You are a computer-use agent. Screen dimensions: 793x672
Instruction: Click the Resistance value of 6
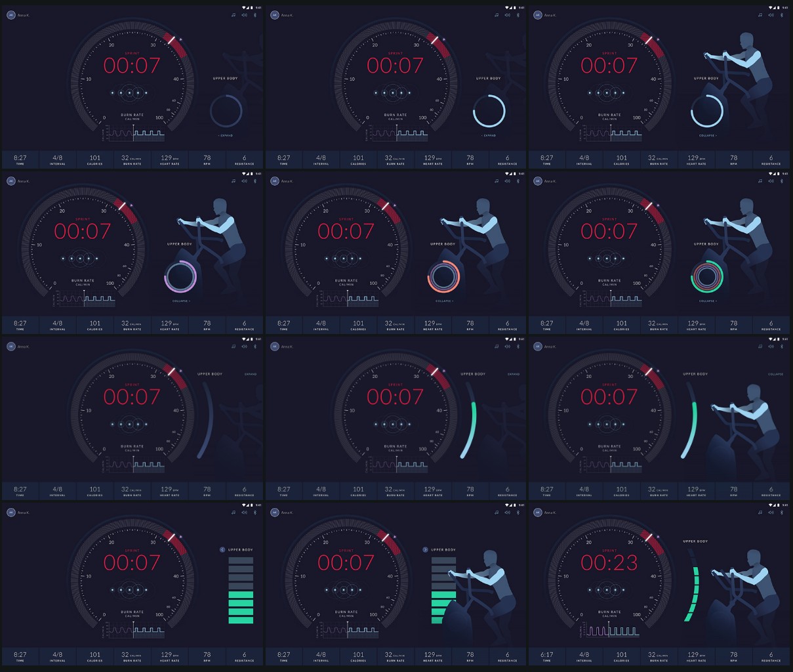[243, 159]
